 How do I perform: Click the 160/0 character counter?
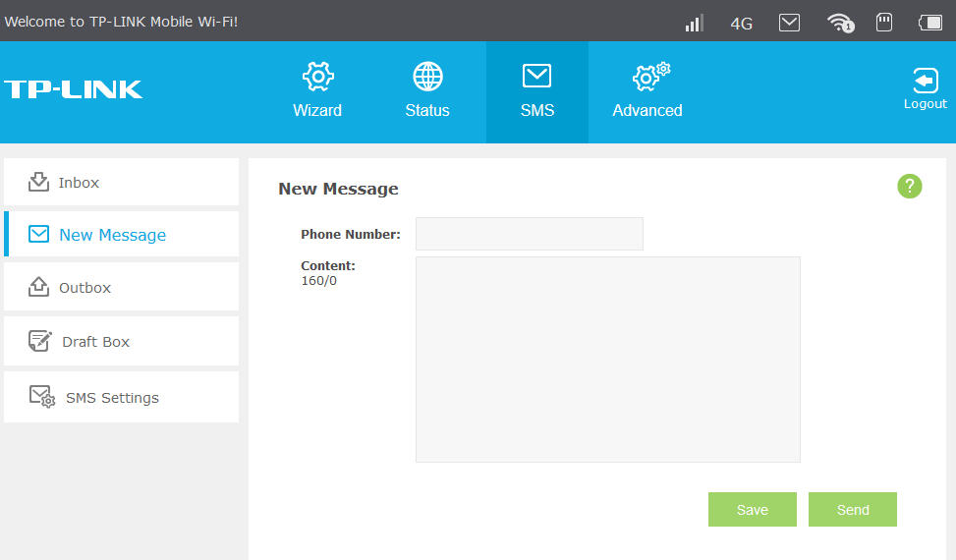[x=319, y=281]
